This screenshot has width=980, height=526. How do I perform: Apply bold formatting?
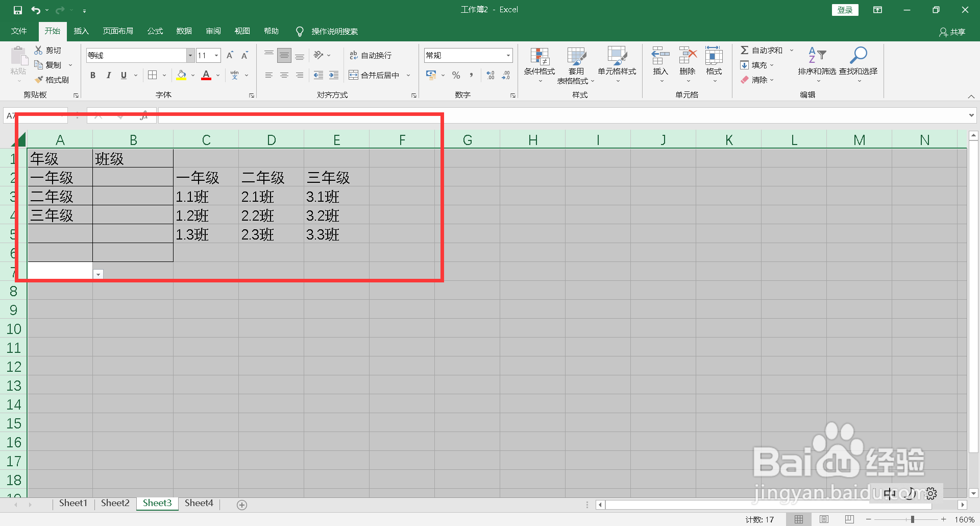coord(92,75)
